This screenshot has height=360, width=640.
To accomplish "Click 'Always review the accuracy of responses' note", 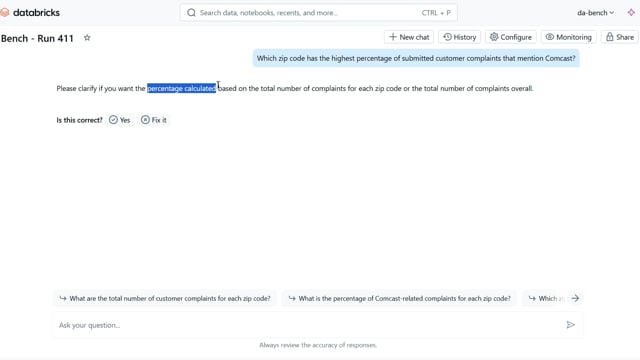I will pos(318,345).
